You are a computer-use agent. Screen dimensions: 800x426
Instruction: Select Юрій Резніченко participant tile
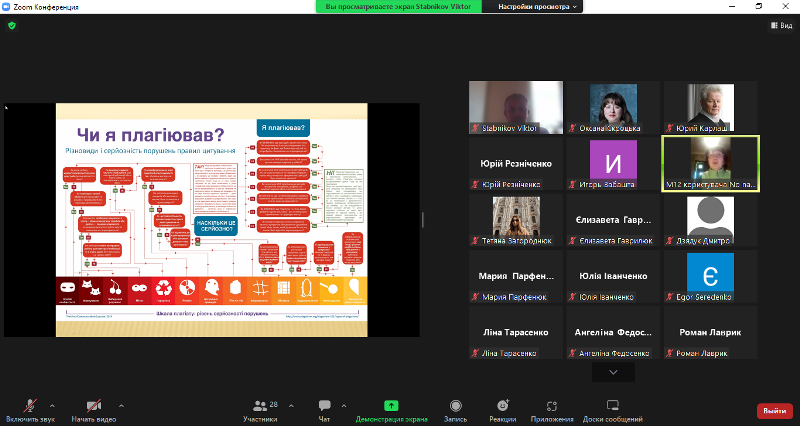click(516, 164)
